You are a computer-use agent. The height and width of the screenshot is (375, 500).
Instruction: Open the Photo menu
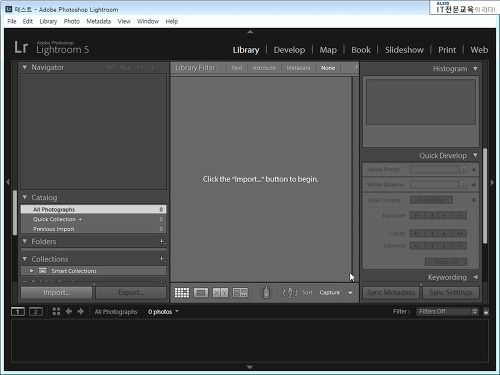pos(72,21)
